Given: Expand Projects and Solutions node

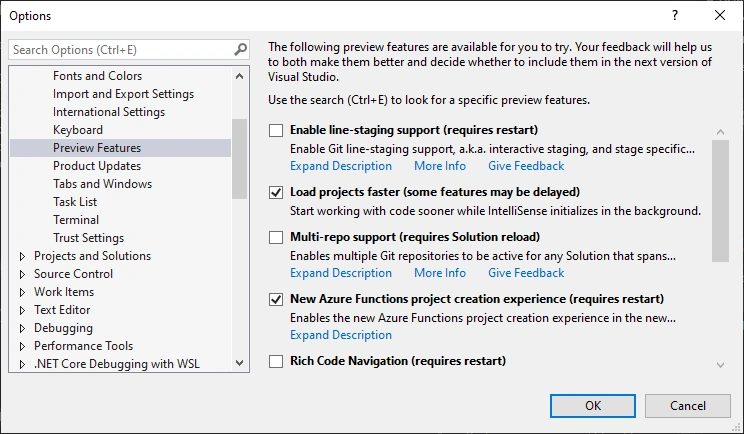Looking at the screenshot, I should coord(22,256).
